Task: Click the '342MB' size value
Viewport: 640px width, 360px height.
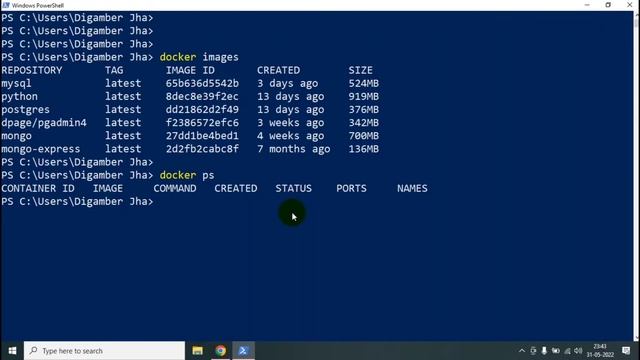Action: pos(363,122)
